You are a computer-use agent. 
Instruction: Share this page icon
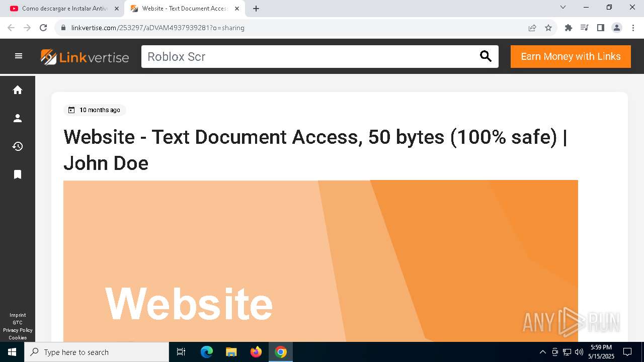pos(532,28)
